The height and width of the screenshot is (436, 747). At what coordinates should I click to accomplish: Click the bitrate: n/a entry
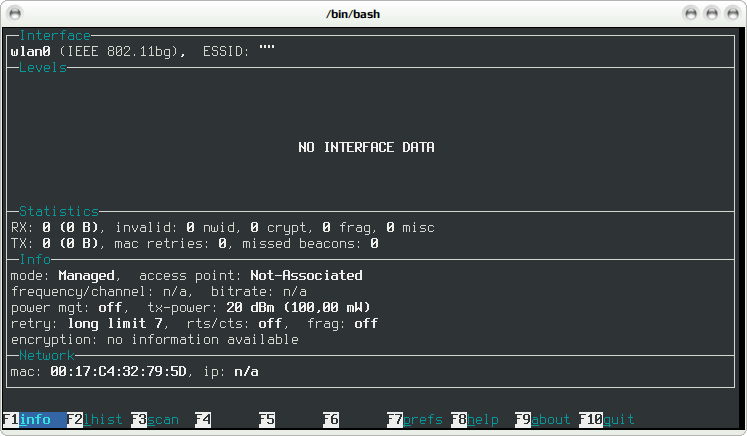[259, 292]
